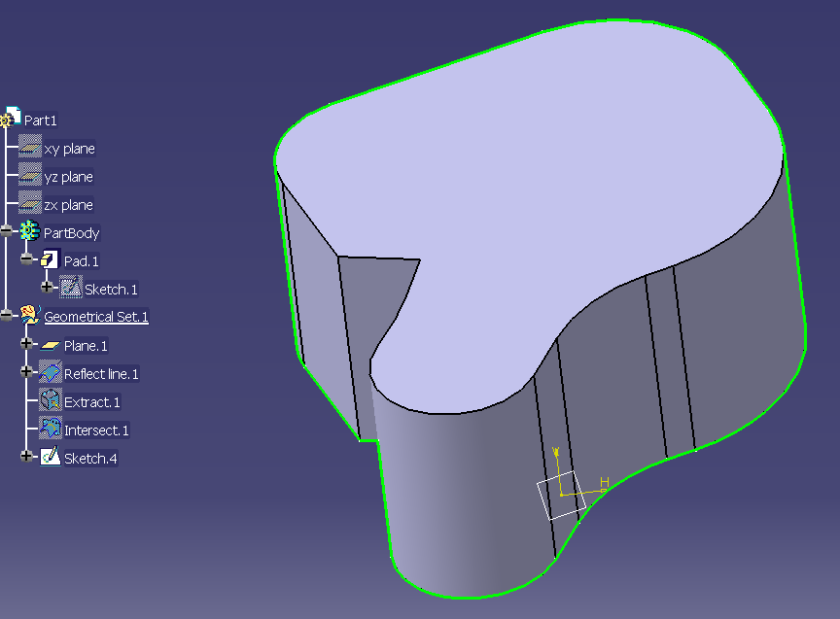The width and height of the screenshot is (840, 619).
Task: Select the "zx plane" text label
Action: click(69, 205)
